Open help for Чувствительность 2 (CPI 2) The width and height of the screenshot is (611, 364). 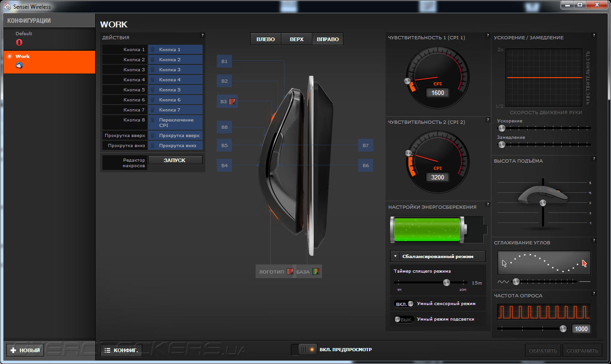click(488, 120)
